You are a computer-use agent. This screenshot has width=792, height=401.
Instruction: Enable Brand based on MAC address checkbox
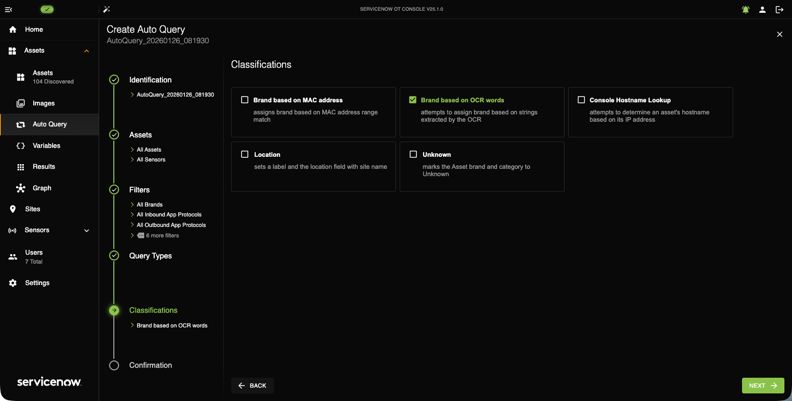tap(244, 100)
